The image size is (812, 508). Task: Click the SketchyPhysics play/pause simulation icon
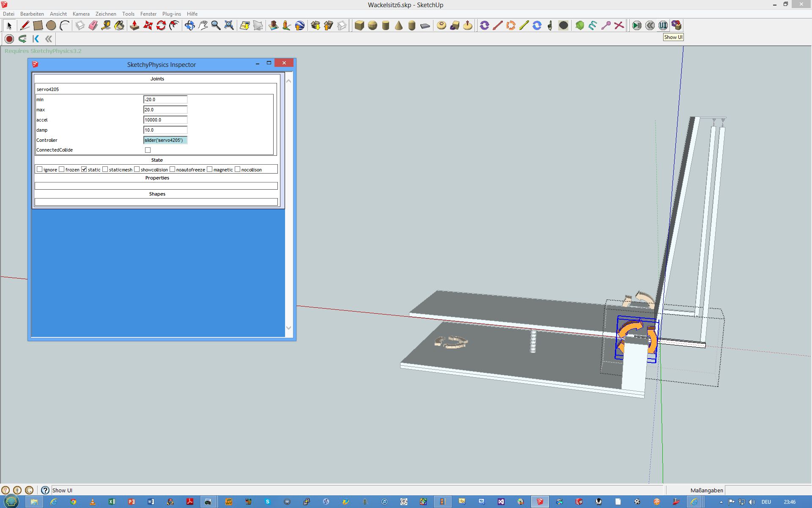(x=636, y=26)
